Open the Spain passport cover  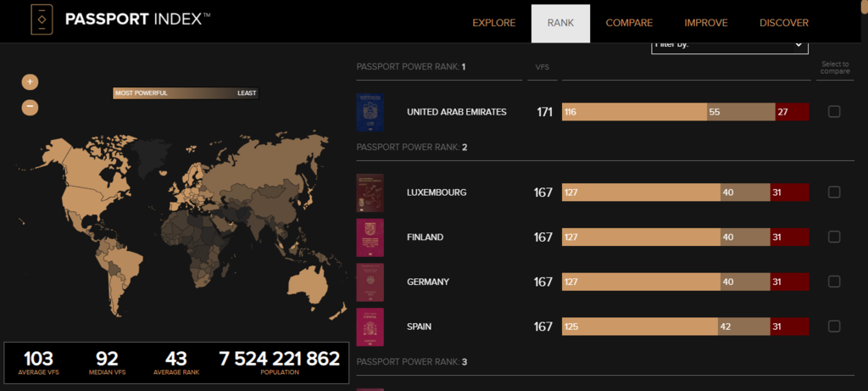coord(370,327)
